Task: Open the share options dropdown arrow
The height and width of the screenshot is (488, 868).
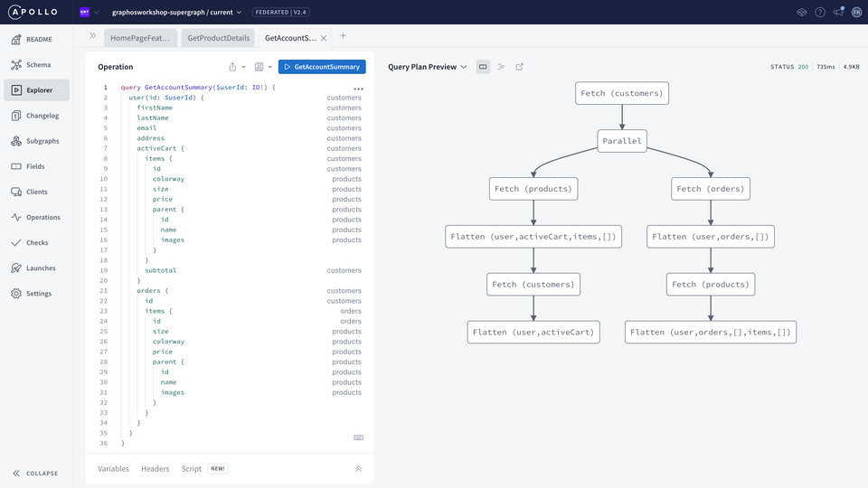Action: 243,67
